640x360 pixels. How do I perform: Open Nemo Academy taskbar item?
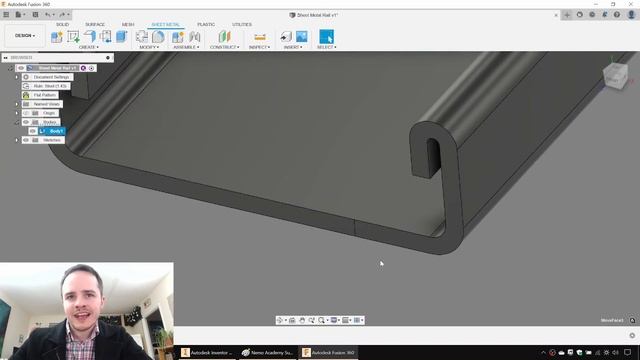point(268,353)
